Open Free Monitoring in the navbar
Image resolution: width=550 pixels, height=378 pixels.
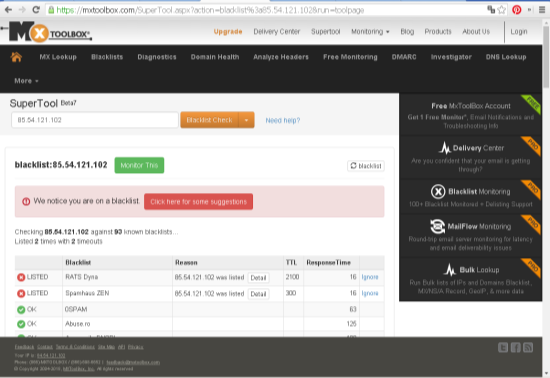(350, 57)
